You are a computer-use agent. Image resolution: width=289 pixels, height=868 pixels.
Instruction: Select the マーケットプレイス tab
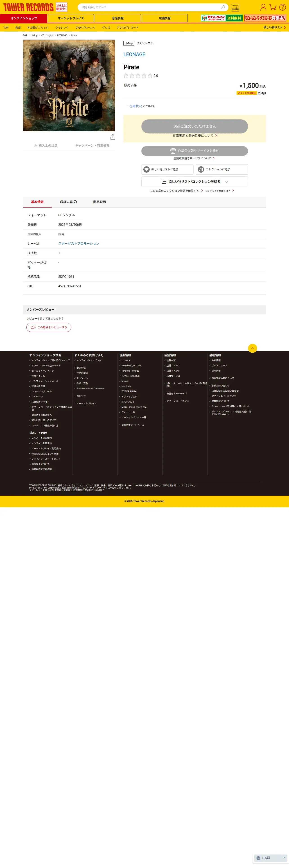point(71,18)
